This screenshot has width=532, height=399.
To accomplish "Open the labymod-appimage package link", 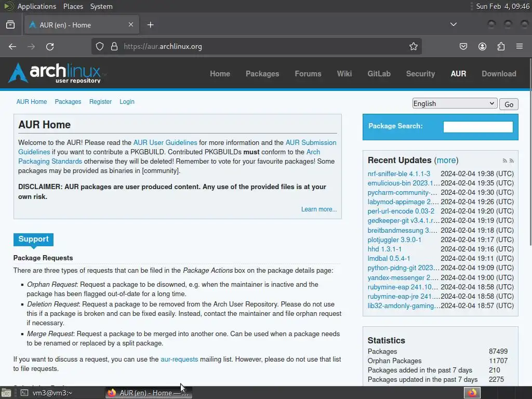I will [x=403, y=202].
